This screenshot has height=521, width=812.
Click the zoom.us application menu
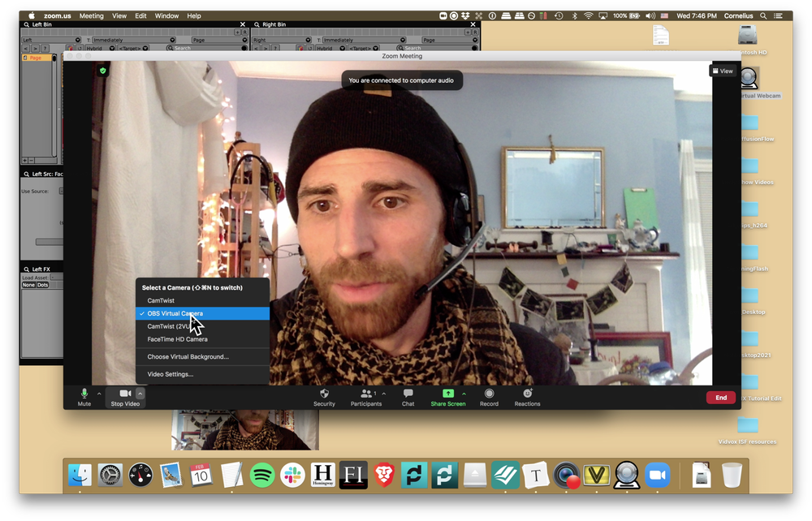57,16
